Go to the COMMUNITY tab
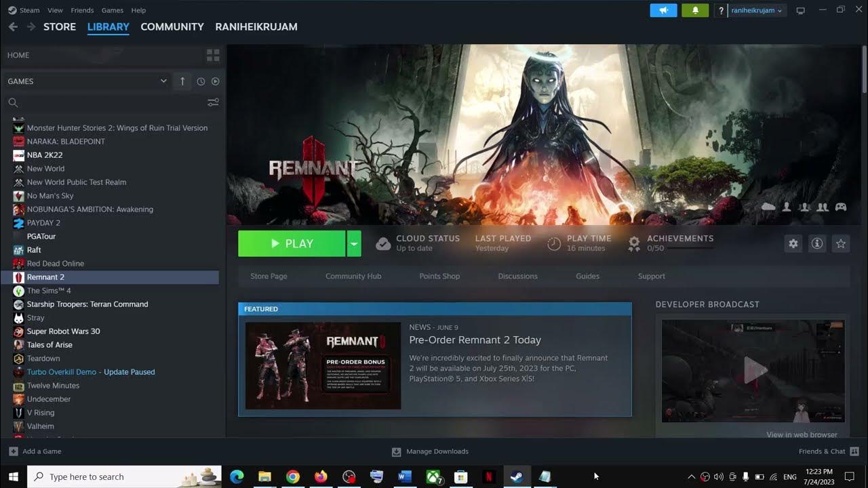 pos(172,26)
